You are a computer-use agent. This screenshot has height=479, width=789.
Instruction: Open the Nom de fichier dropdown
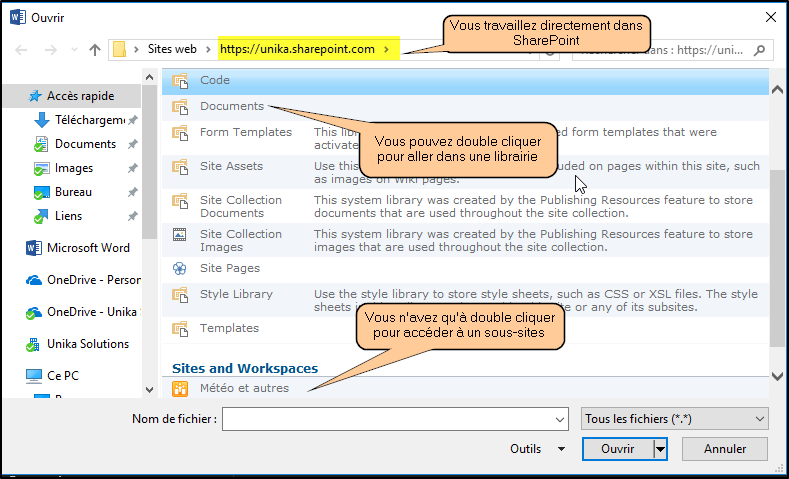pyautogui.click(x=560, y=419)
